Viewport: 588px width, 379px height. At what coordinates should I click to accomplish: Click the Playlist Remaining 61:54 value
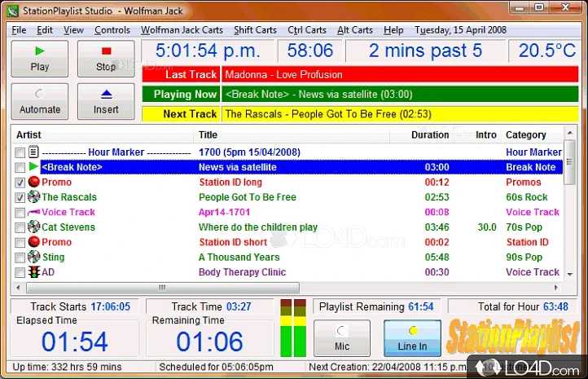[x=421, y=307]
